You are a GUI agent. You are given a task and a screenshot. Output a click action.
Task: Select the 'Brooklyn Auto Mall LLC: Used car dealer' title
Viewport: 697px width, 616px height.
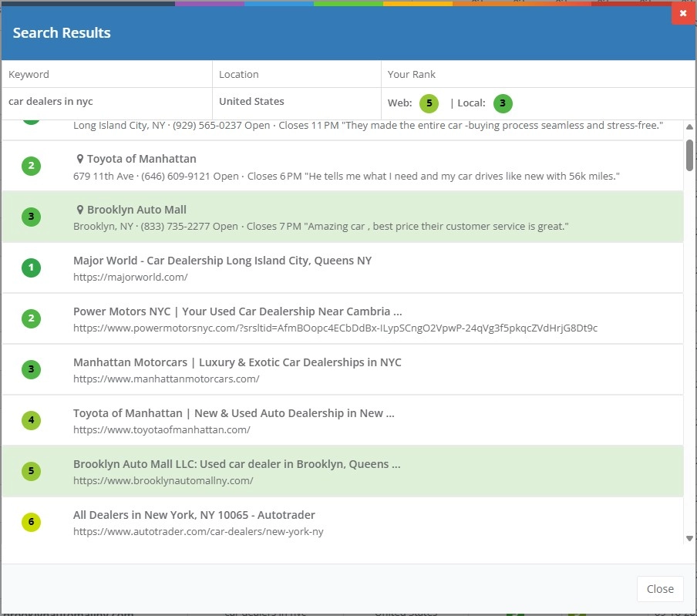[237, 464]
